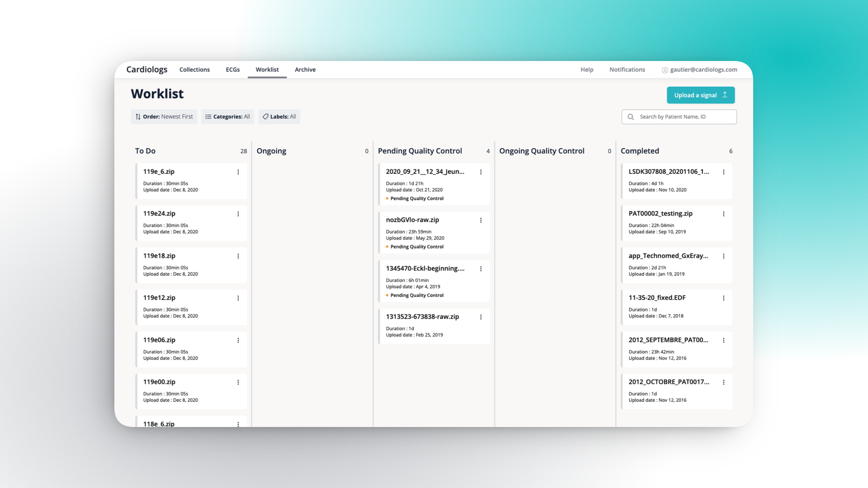
Task: Open the Order: Newest First dropdown
Action: tap(164, 117)
